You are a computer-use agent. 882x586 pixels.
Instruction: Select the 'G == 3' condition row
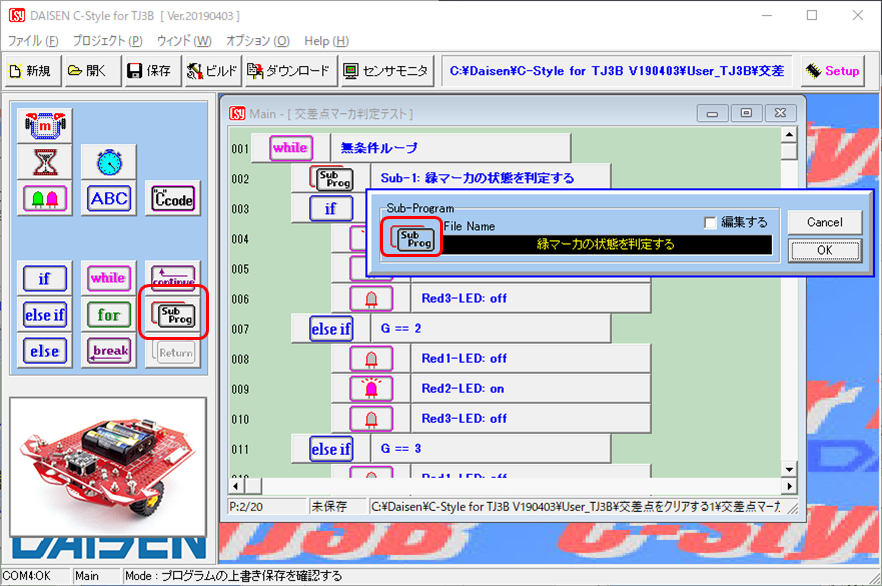[490, 449]
